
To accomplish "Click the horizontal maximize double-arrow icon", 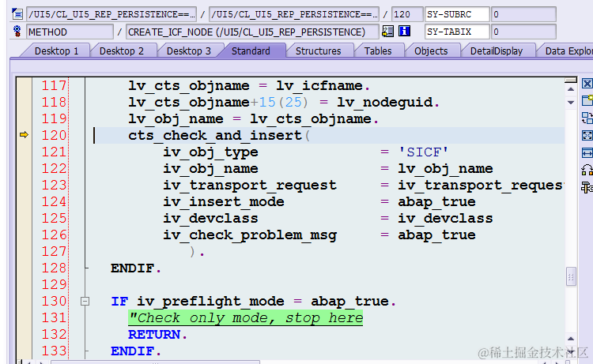I will pos(587,152).
